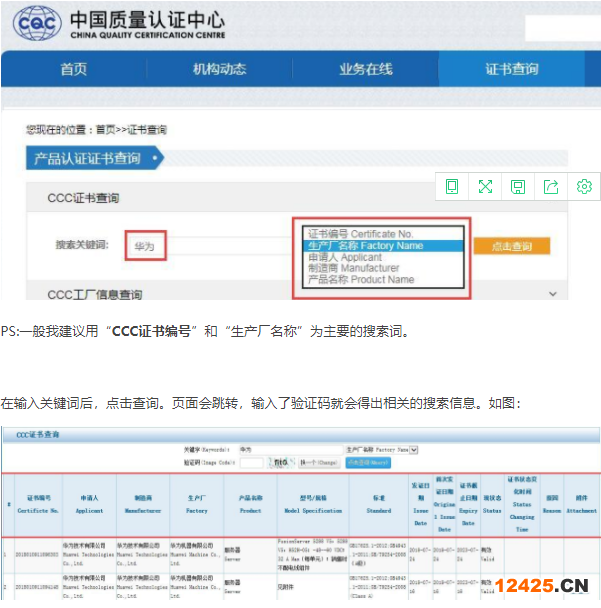Click the 关键字 Keywords field in results form
The height and width of the screenshot is (608, 601).
pyautogui.click(x=291, y=450)
